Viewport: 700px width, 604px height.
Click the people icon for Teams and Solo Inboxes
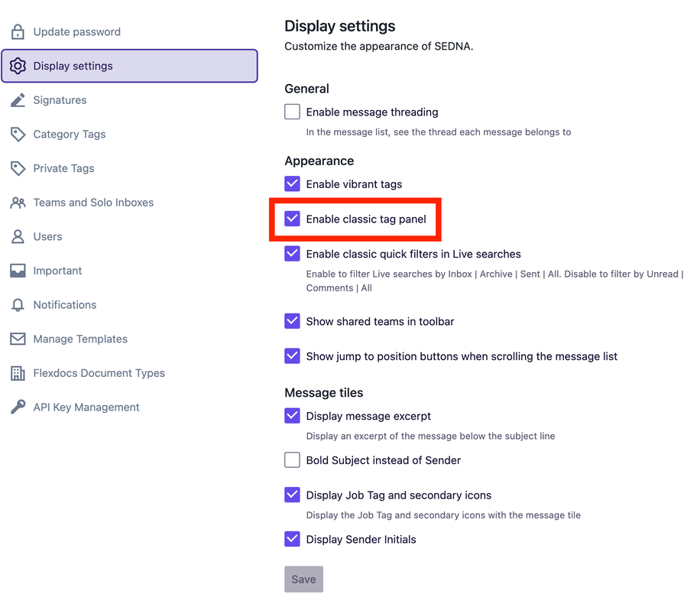(18, 203)
